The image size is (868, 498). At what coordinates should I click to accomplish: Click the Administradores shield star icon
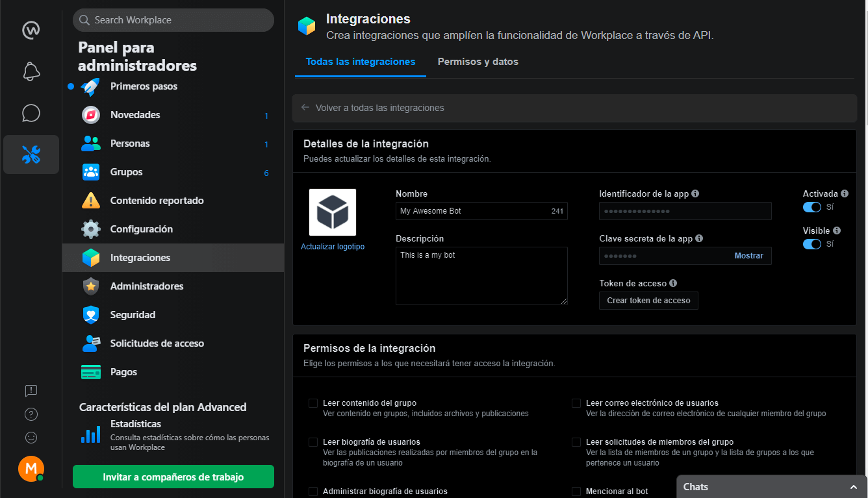(x=91, y=286)
